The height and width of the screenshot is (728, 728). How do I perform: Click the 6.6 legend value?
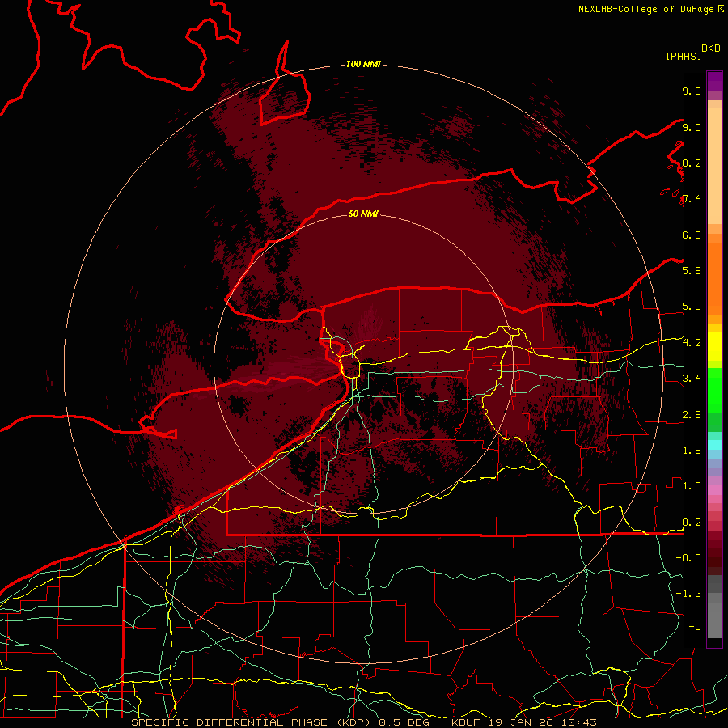(692, 235)
